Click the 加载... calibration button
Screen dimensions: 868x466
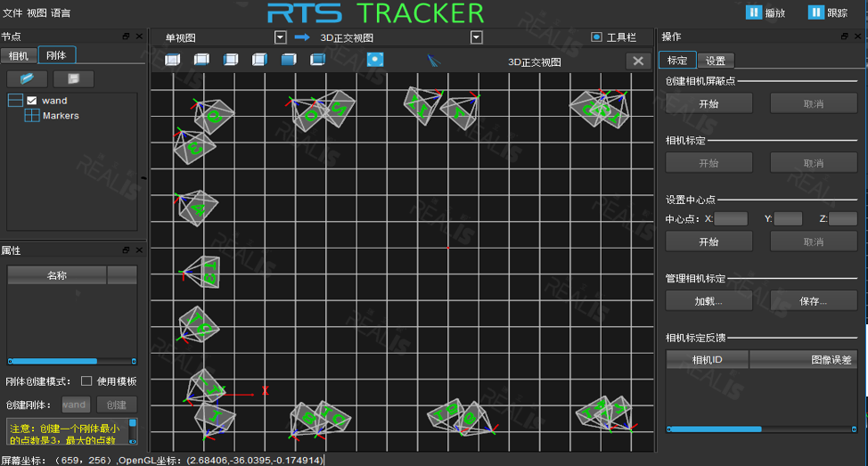[x=708, y=300]
